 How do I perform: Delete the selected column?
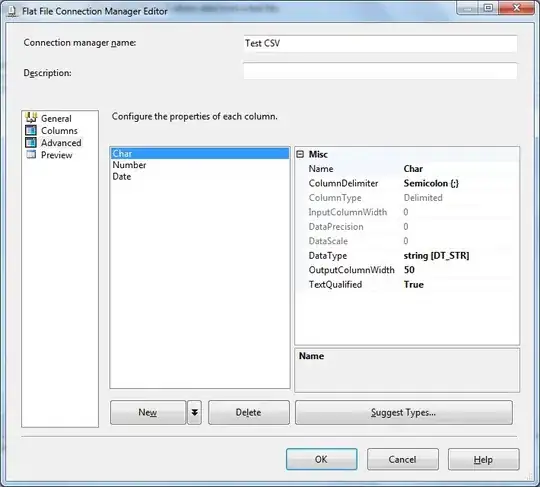click(x=249, y=412)
